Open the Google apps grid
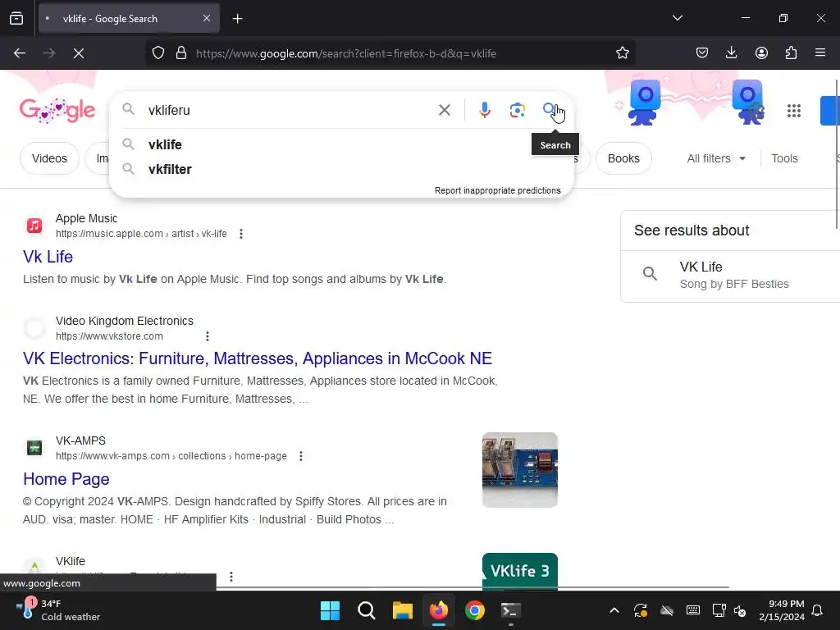 (793, 111)
